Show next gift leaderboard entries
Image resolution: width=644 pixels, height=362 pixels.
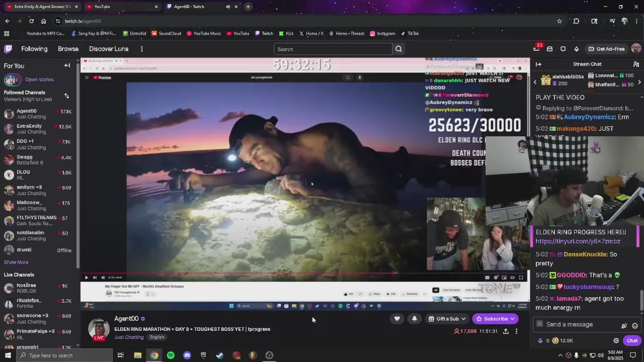(639, 81)
